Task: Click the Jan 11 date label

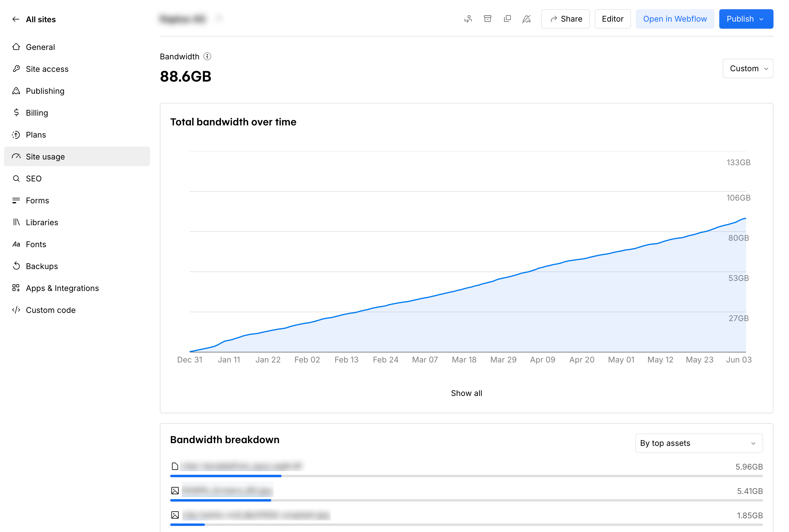Action: 229,360
